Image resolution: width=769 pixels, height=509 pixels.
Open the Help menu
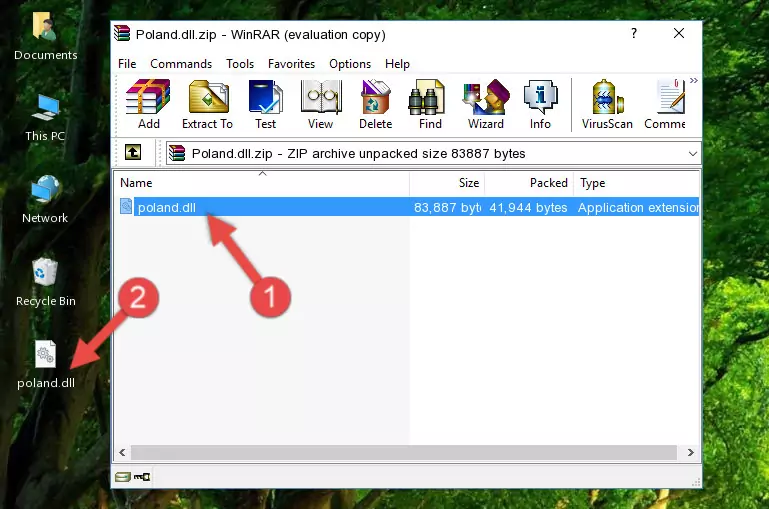[x=397, y=64]
